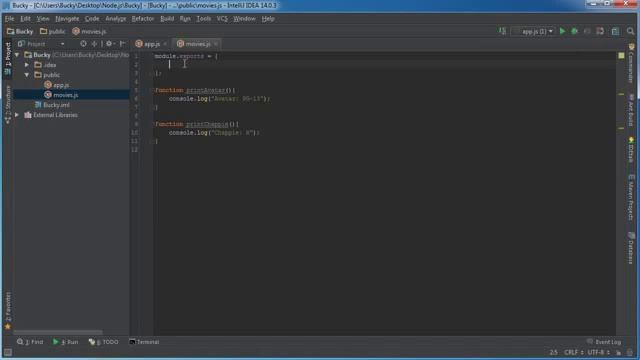Click the lock read-only icon in status bar
The image size is (640, 360).
point(618,352)
